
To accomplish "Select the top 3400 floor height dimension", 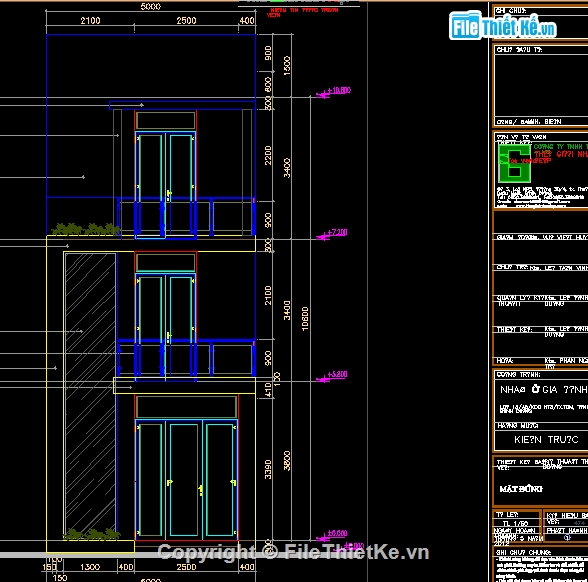I will (x=287, y=168).
